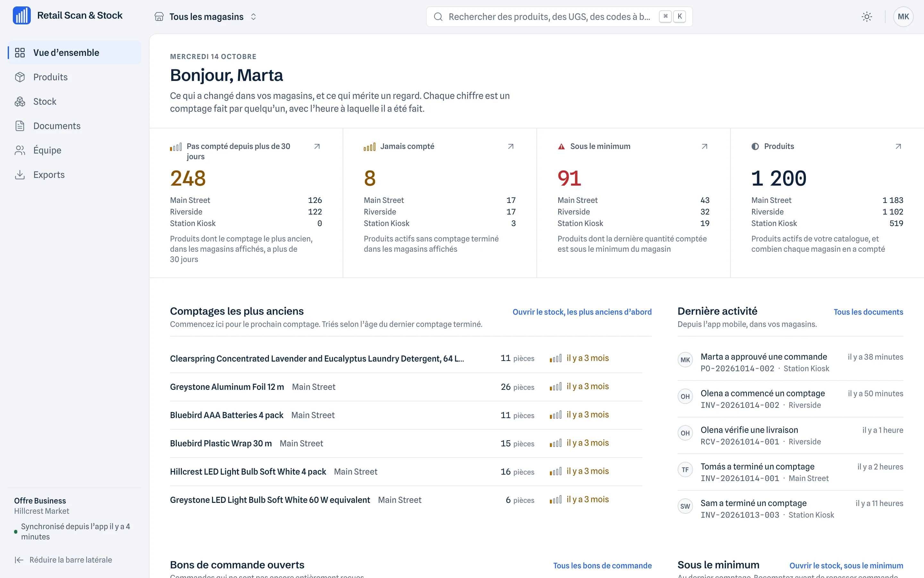This screenshot has width=924, height=578.
Task: Open Tous les bons de commande link
Action: [602, 565]
